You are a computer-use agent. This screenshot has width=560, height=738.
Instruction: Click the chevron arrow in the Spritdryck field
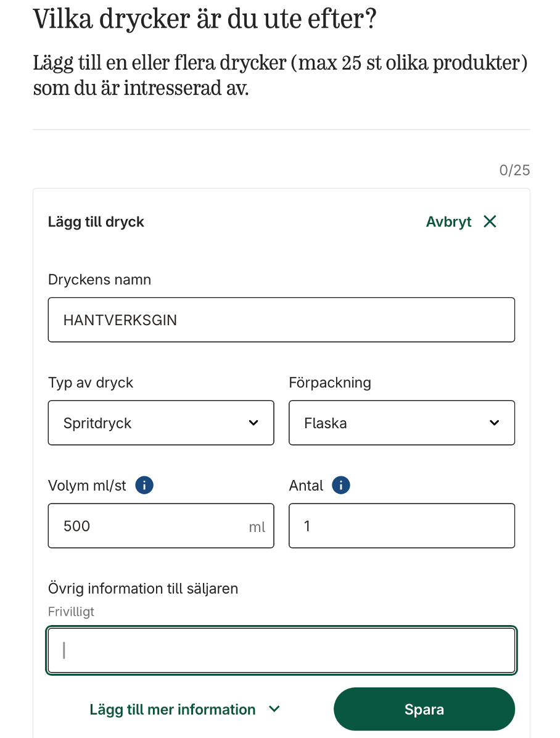pos(253,423)
